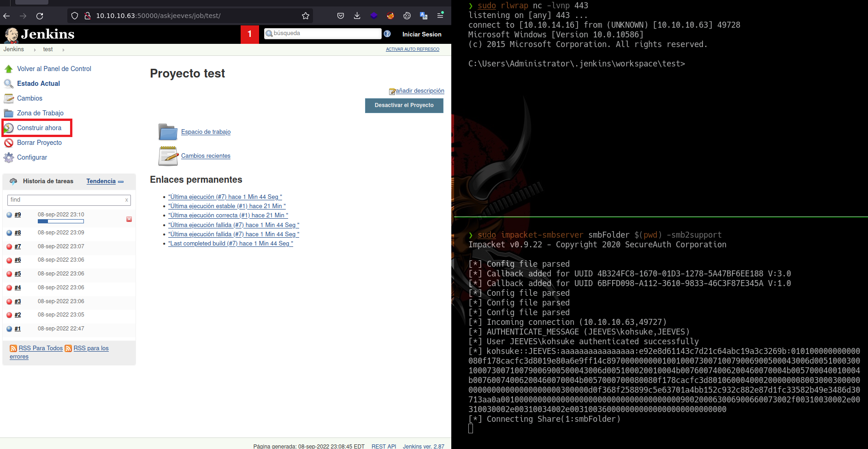The width and height of the screenshot is (868, 449).
Task: Expand the test breadcrumb arrow
Action: pyautogui.click(x=63, y=50)
